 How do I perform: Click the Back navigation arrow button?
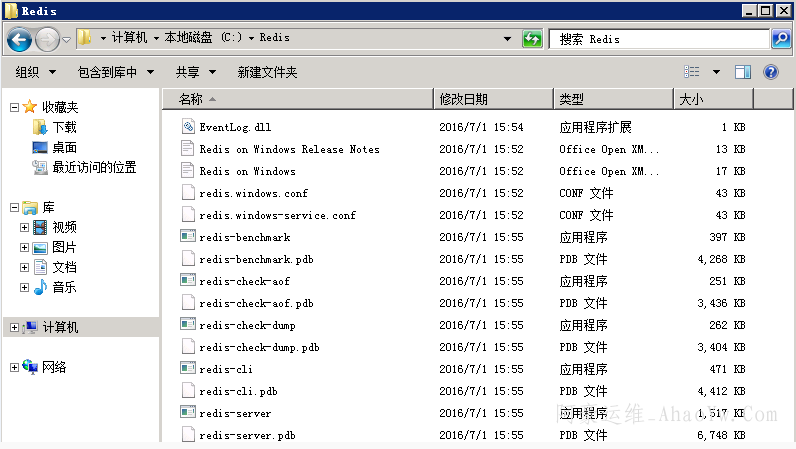pos(19,39)
